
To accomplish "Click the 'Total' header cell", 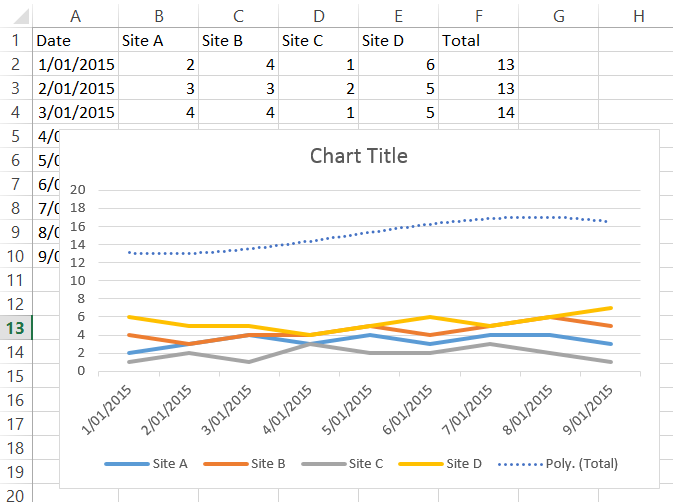I will 479,40.
